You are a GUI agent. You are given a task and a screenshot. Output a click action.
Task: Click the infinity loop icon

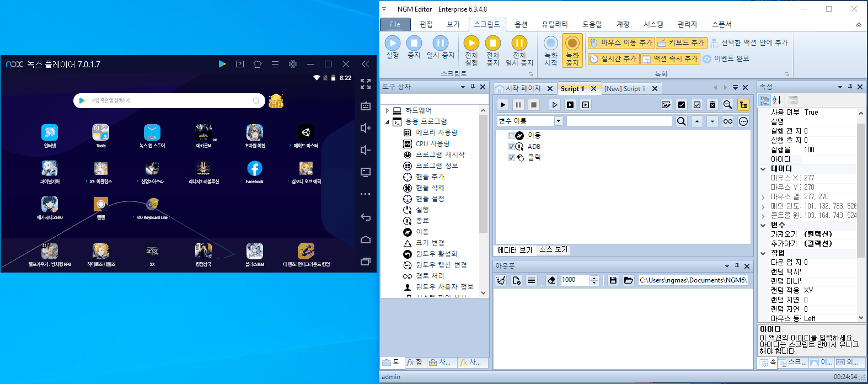(x=728, y=121)
